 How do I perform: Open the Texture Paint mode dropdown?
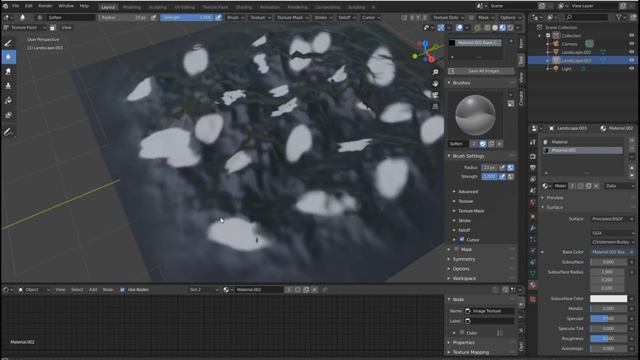tap(24, 28)
